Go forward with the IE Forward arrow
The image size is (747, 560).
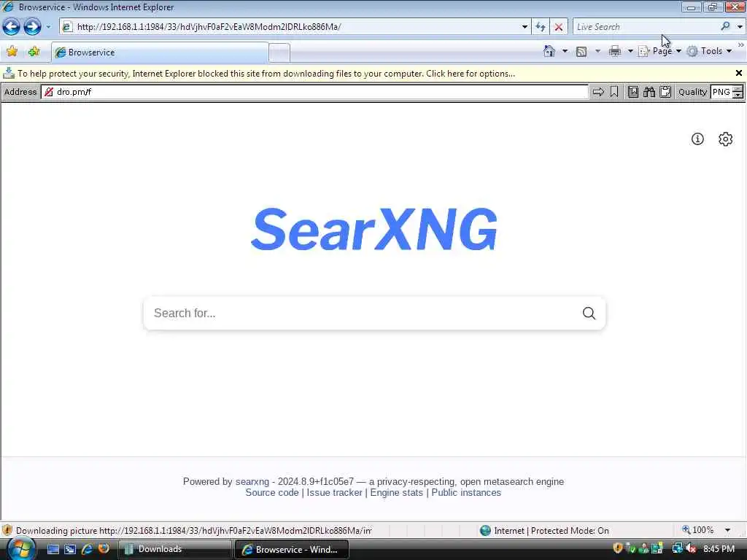tap(32, 27)
